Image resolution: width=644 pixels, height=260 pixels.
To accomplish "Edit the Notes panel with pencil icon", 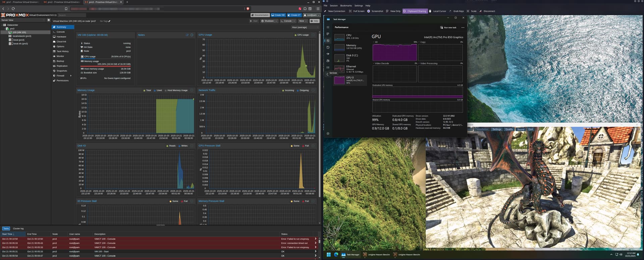I will point(187,35).
